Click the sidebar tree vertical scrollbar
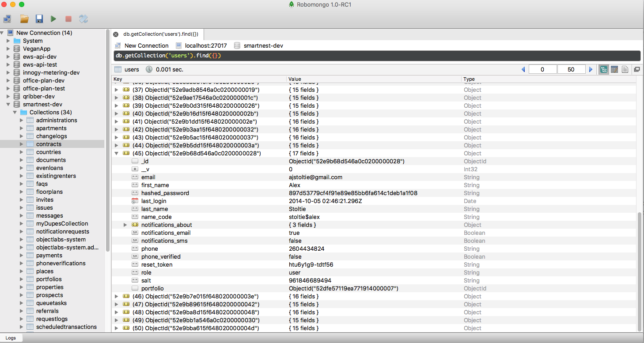This screenshot has width=644, height=343. pos(108,141)
